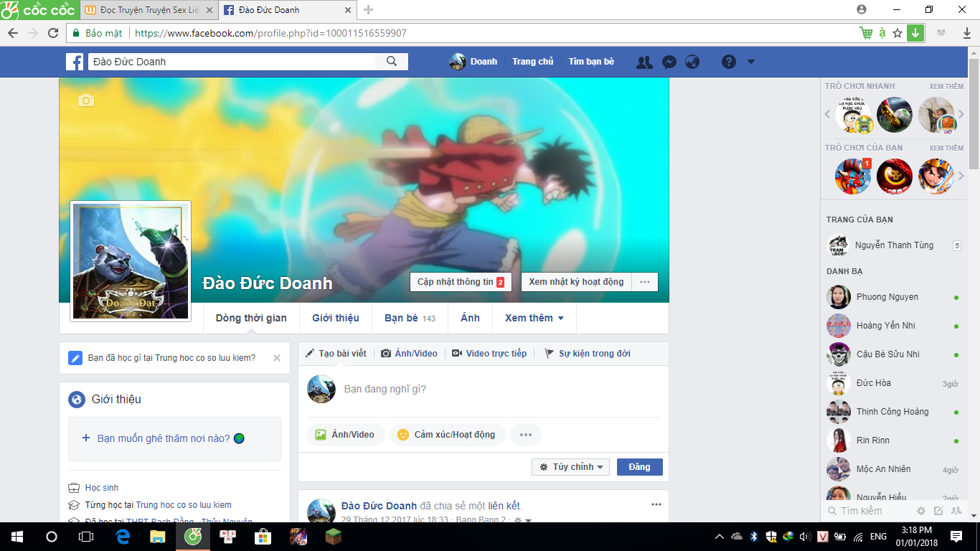Switch to Giới thiệu tab
This screenshot has height=551, width=980.
click(336, 318)
